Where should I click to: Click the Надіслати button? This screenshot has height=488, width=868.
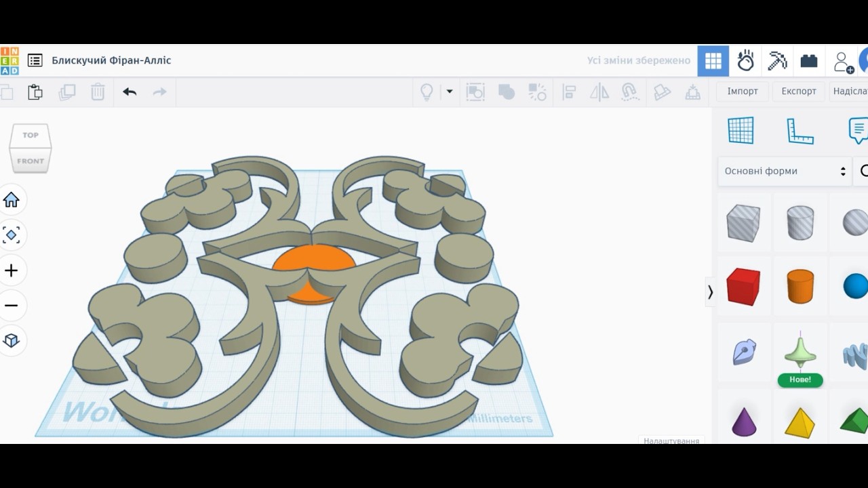click(x=849, y=91)
